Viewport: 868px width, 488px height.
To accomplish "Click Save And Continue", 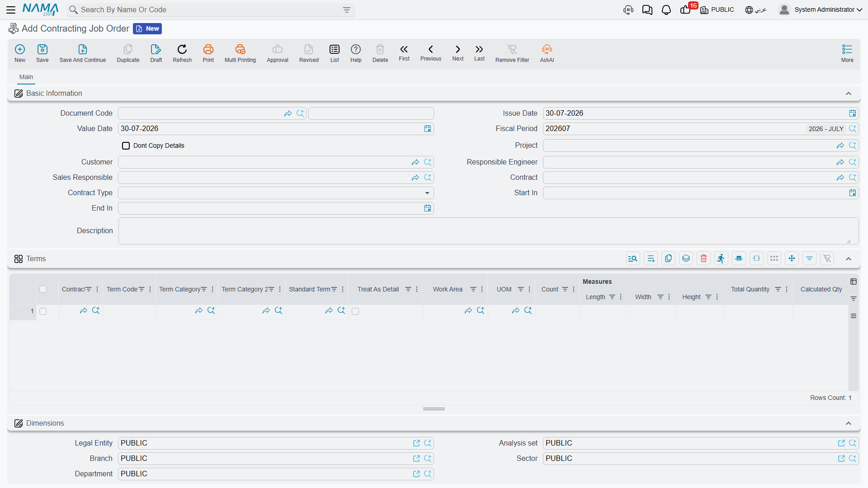I will (83, 53).
